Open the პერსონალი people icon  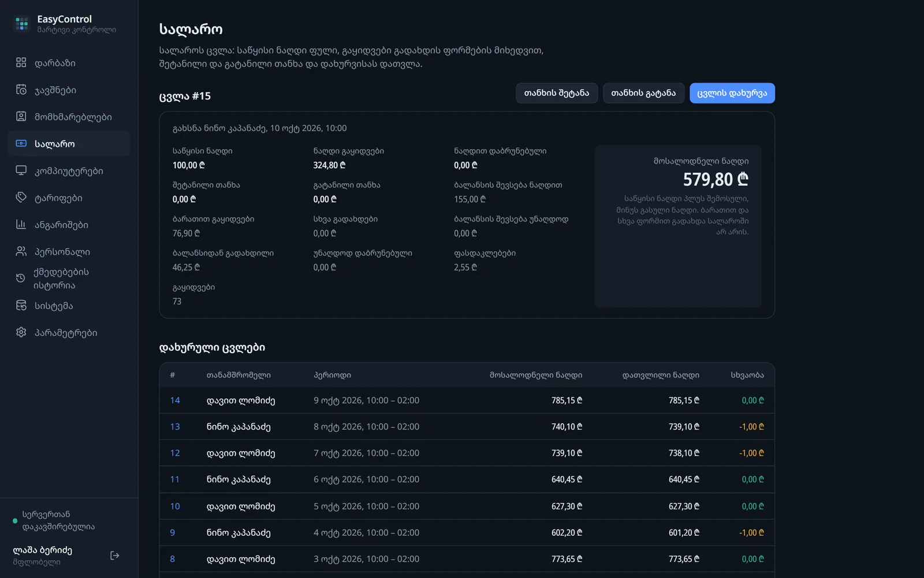tap(21, 251)
